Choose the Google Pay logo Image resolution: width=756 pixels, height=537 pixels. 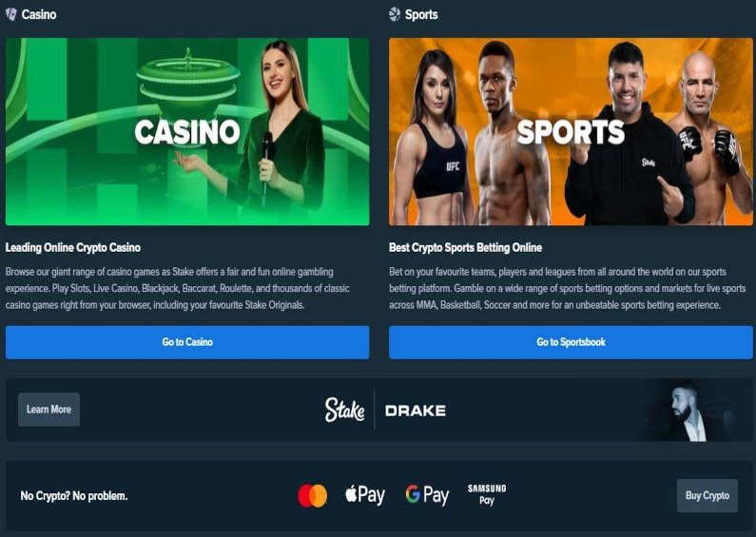[x=427, y=495]
